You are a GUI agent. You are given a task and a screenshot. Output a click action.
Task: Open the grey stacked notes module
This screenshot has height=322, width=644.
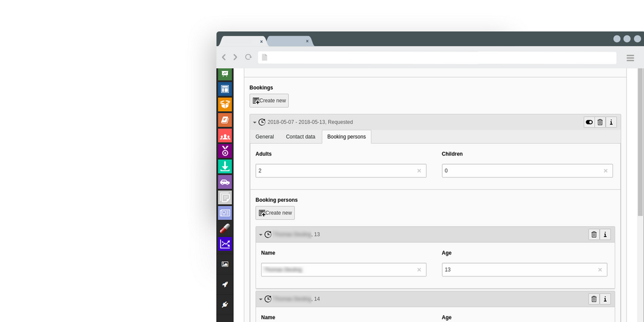[x=225, y=197]
